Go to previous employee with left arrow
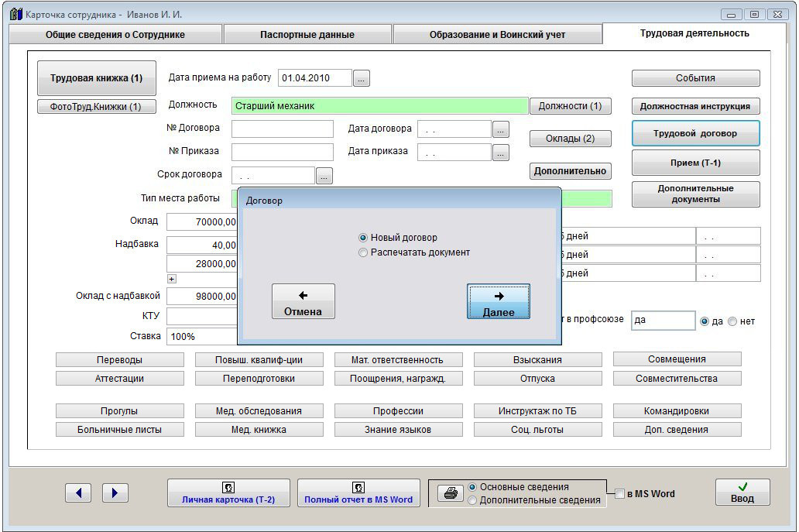The image size is (799, 532). (78, 493)
